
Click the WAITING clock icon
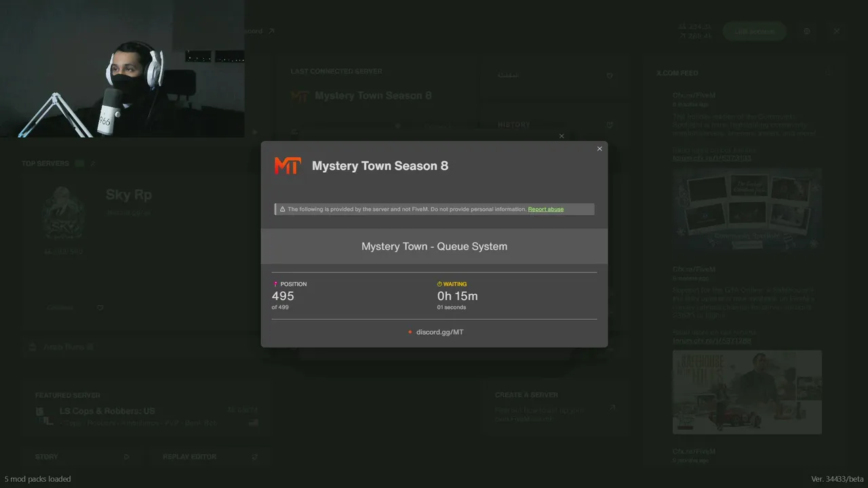pos(439,284)
